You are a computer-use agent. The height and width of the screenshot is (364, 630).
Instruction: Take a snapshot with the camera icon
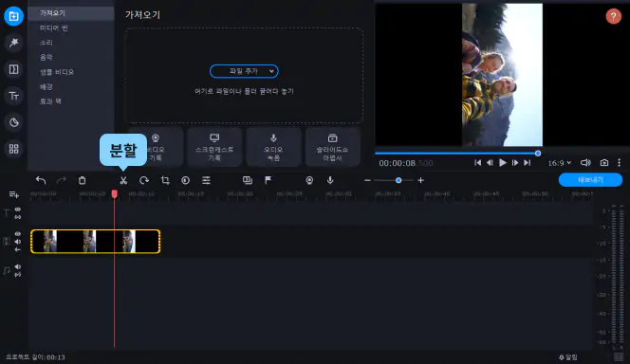(604, 162)
